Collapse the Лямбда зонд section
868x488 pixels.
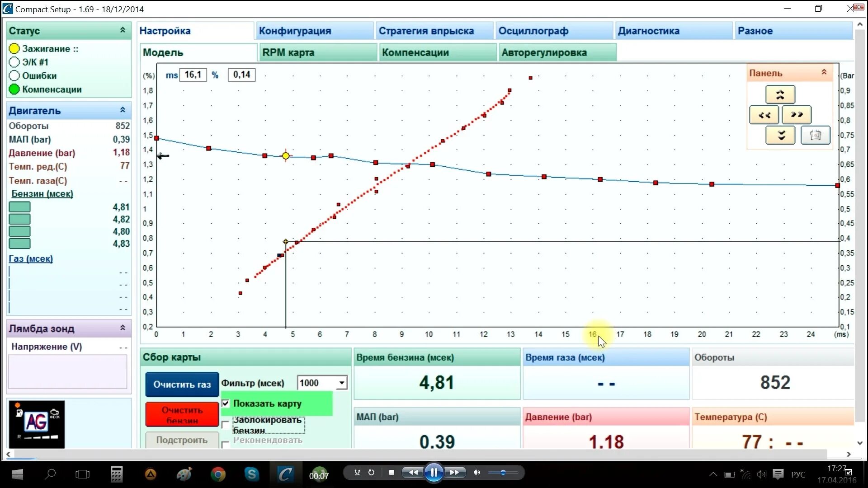[x=123, y=328]
